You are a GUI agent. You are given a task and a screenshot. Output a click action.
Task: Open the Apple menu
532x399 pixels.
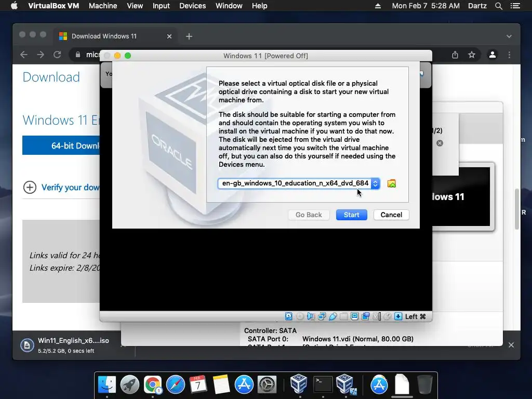[14, 6]
